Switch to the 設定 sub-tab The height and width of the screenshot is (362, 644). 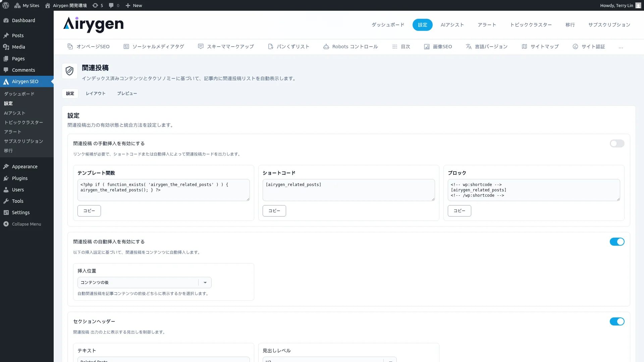point(70,94)
